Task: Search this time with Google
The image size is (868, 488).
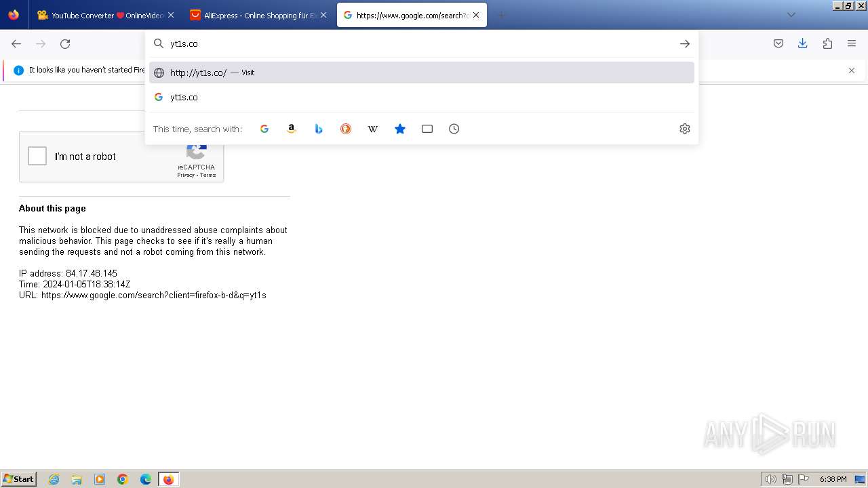Action: tap(264, 129)
